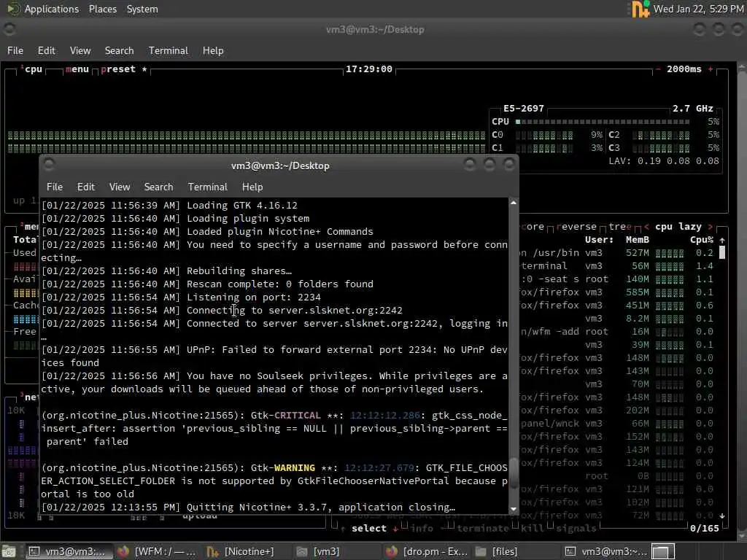Click scroll-up arrow of front terminal scrollbar
This screenshot has width=747, height=560.
pos(514,203)
